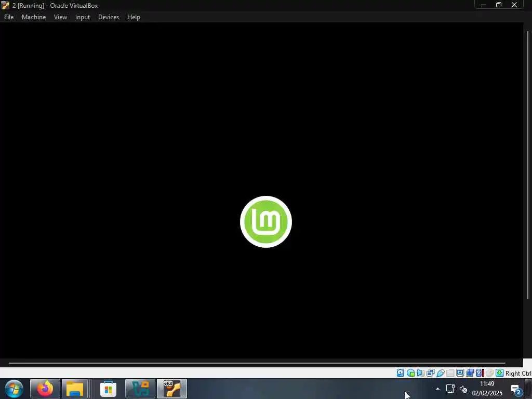Open Firefox from the taskbar
The width and height of the screenshot is (532, 399).
coord(45,389)
